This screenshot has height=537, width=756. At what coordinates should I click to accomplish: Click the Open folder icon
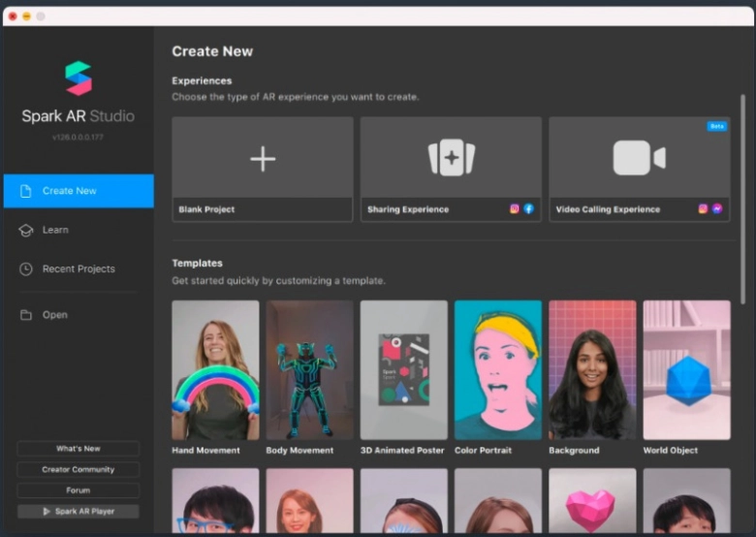tap(25, 315)
